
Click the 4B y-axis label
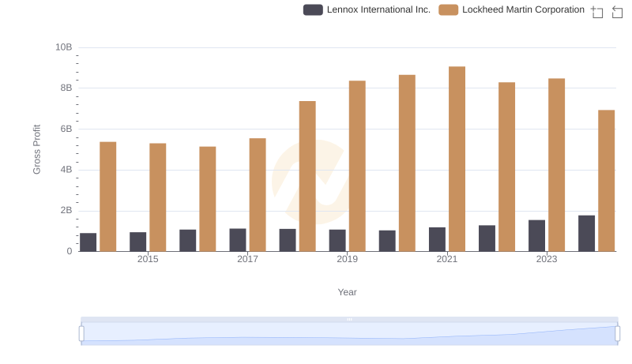point(66,170)
